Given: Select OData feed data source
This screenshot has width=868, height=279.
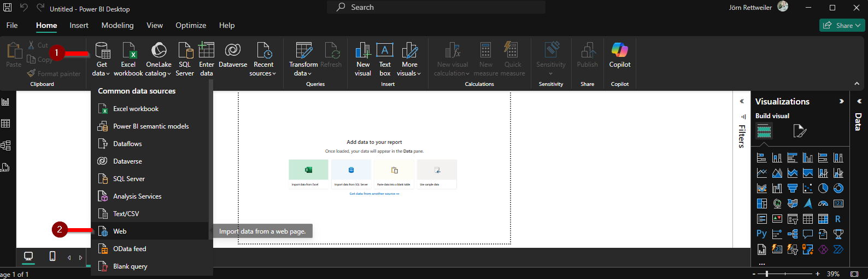Looking at the screenshot, I should [x=150, y=249].
